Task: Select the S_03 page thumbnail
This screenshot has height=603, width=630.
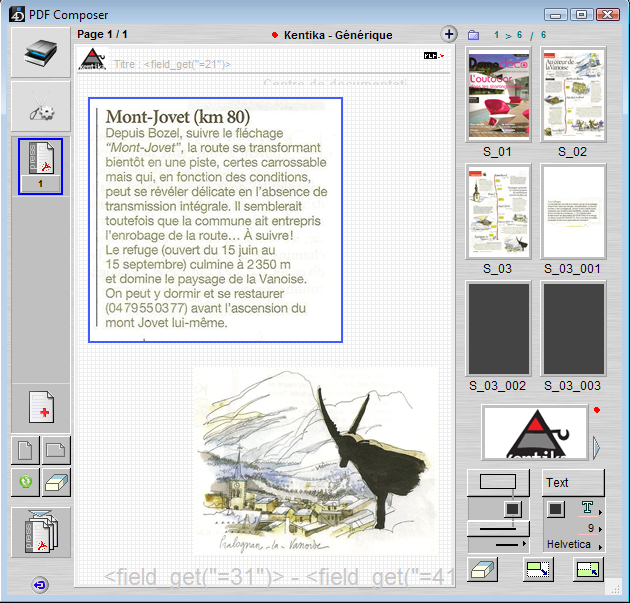Action: click(x=498, y=211)
